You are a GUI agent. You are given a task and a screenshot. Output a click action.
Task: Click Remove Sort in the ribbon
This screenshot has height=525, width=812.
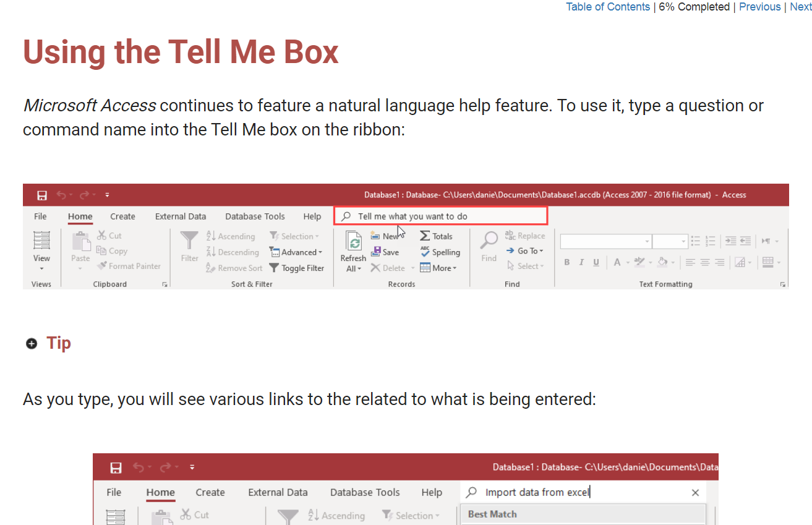click(x=234, y=268)
